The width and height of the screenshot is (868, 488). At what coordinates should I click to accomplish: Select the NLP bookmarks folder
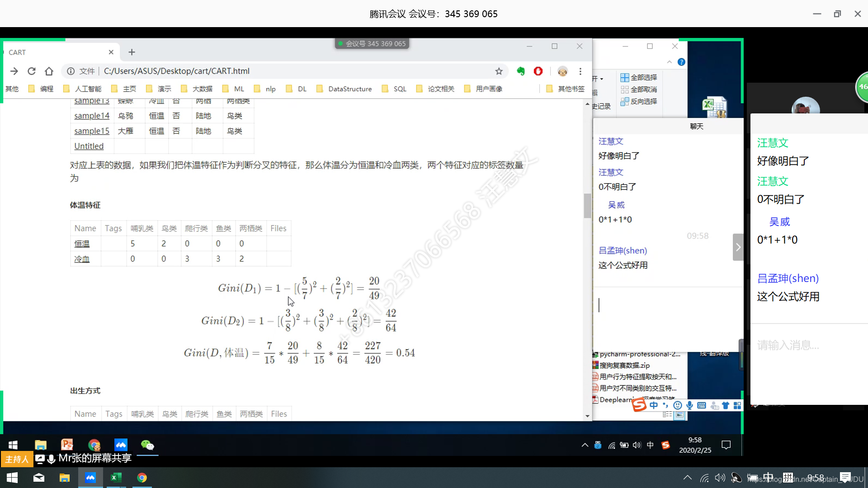270,88
